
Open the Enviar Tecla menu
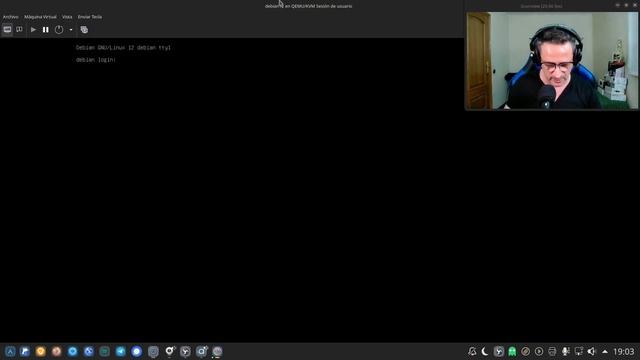90,17
